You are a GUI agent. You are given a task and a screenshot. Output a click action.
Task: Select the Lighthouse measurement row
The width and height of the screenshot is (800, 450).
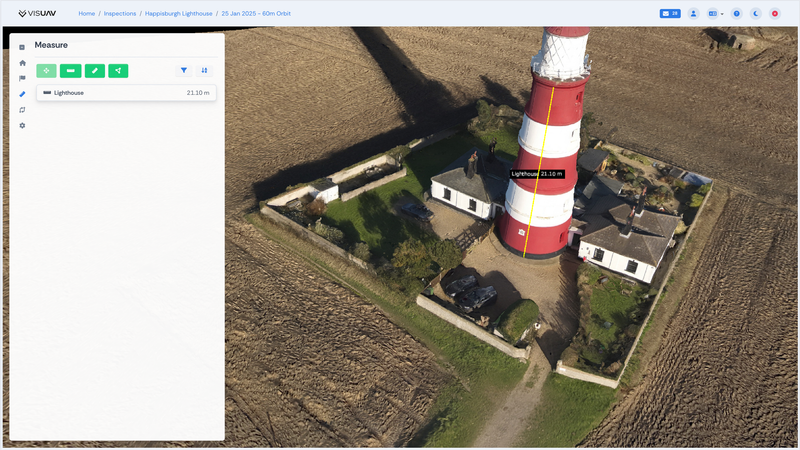(x=126, y=93)
